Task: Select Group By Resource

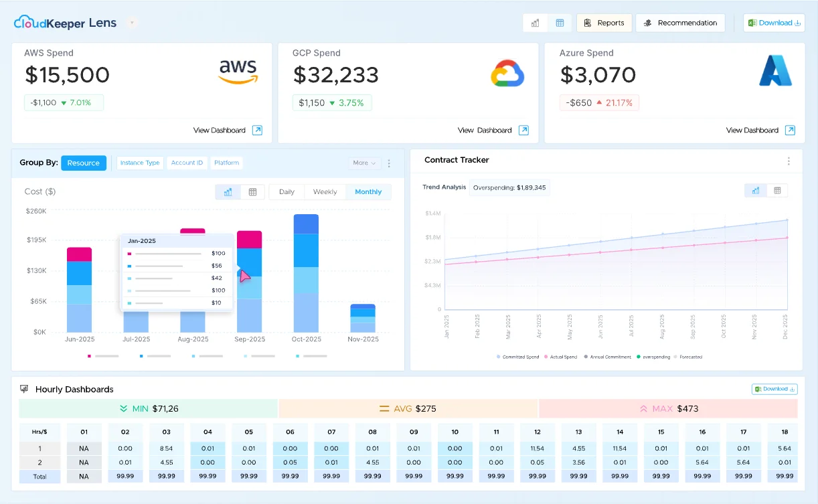Action: coord(84,163)
